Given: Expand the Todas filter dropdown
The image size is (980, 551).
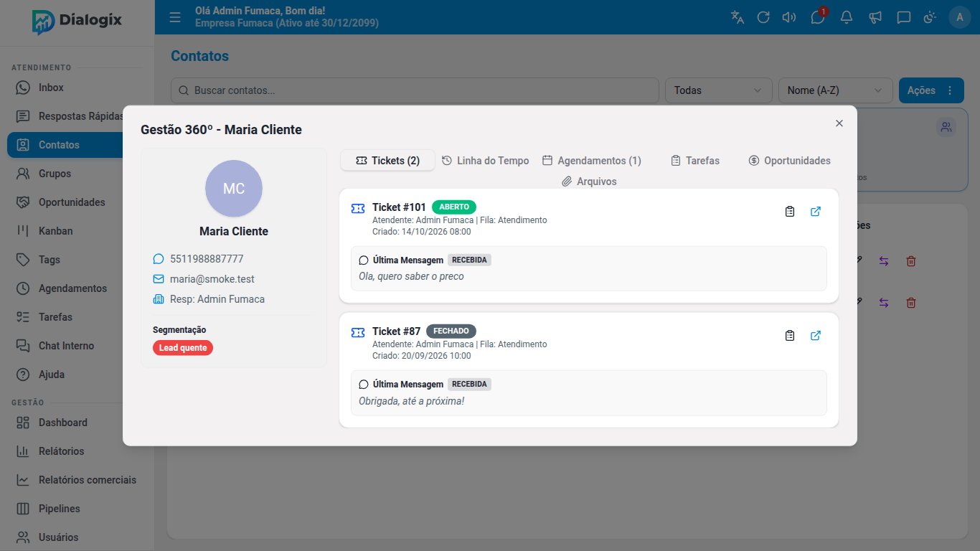Looking at the screenshot, I should (x=719, y=90).
